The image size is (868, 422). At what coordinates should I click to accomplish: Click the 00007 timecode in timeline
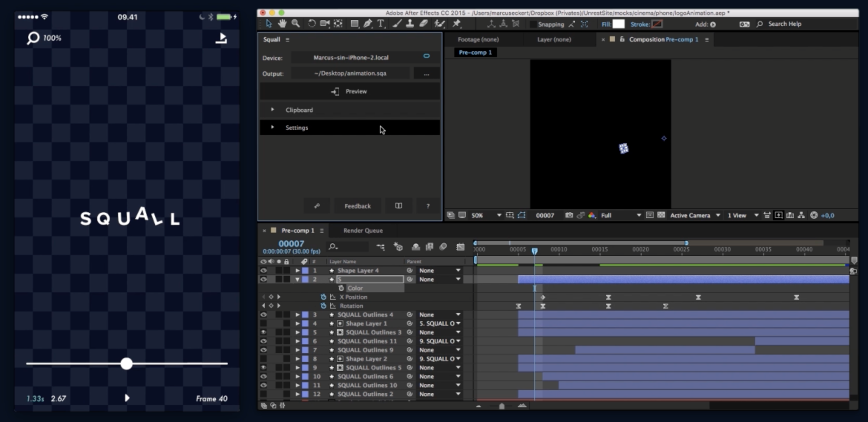coord(291,244)
